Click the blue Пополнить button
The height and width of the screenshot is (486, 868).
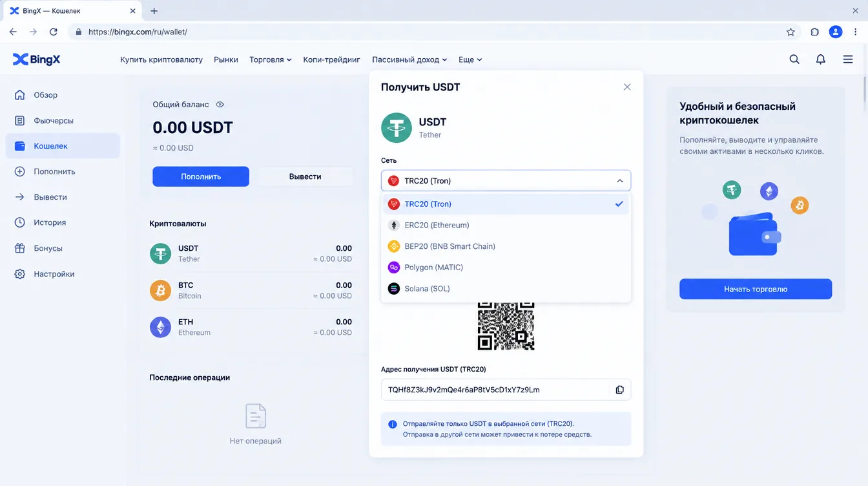201,176
